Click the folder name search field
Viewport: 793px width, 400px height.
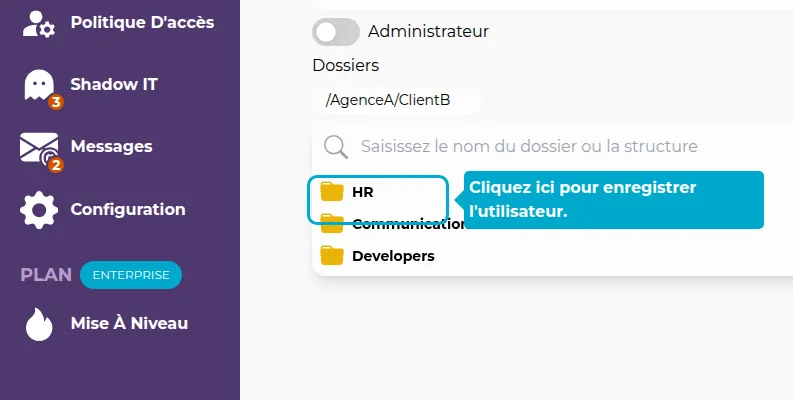coord(528,146)
